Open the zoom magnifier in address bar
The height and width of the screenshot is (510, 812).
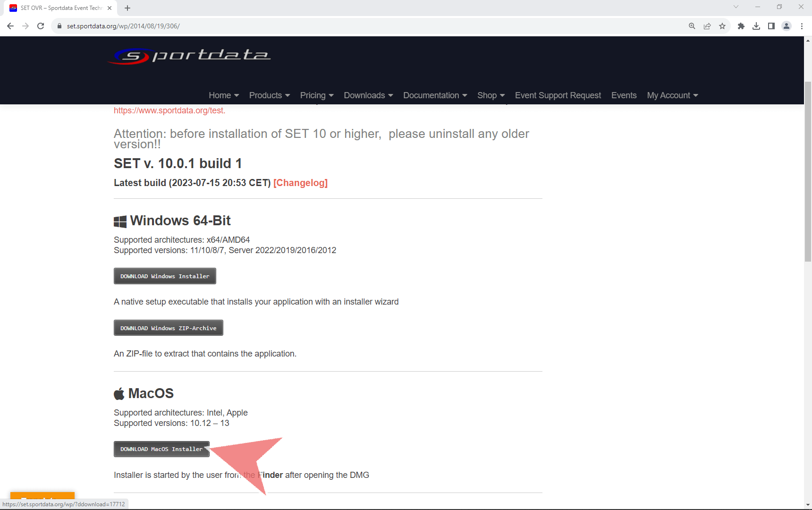(x=692, y=26)
